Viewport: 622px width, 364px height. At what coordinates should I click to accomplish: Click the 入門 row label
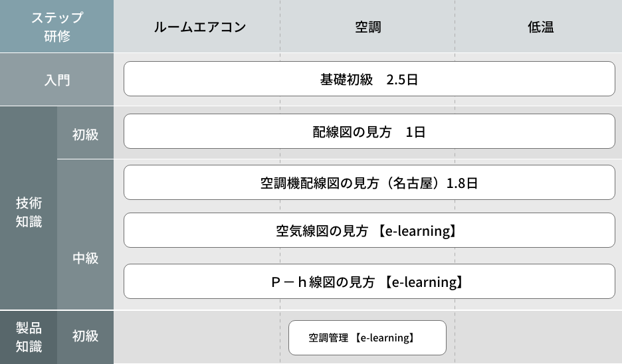tap(56, 80)
